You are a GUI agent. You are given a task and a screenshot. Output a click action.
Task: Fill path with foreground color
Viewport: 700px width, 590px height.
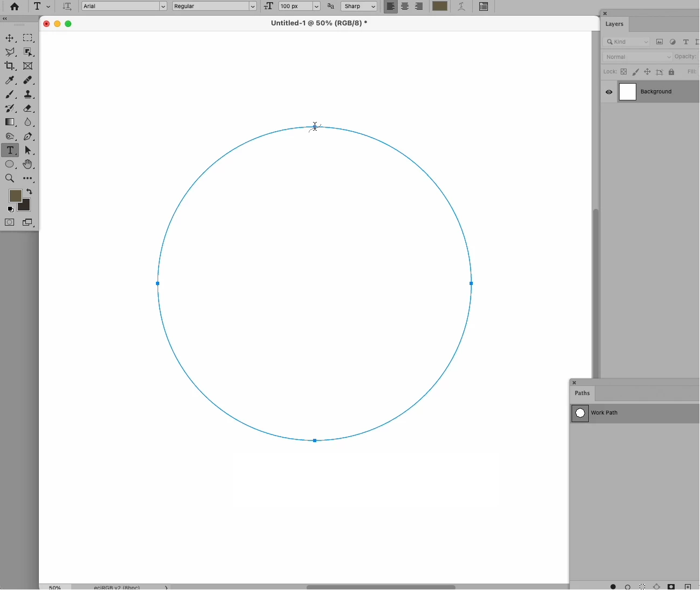613,587
